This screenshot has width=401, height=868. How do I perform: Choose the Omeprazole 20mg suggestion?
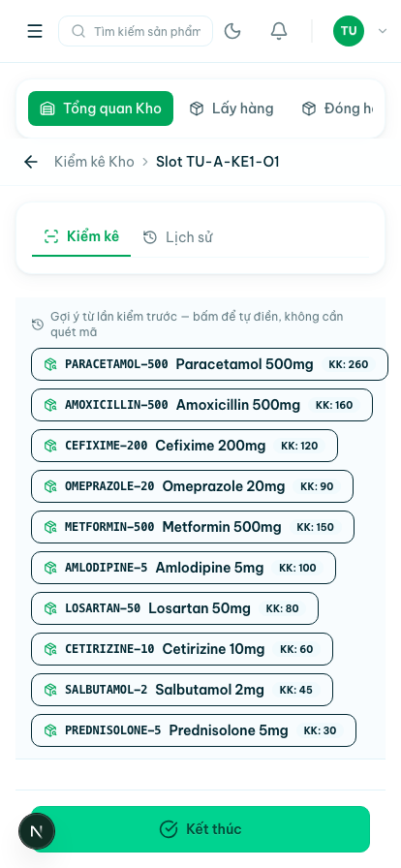pyautogui.click(x=192, y=486)
